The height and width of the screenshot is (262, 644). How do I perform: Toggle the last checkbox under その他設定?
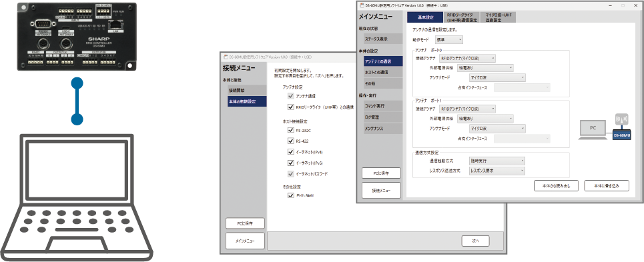(291, 195)
